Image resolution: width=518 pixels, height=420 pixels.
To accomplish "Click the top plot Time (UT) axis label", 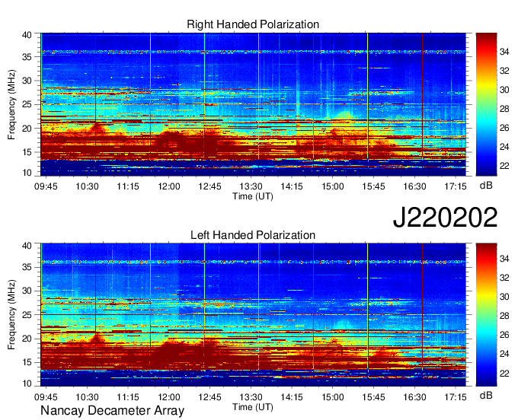I will (x=253, y=196).
